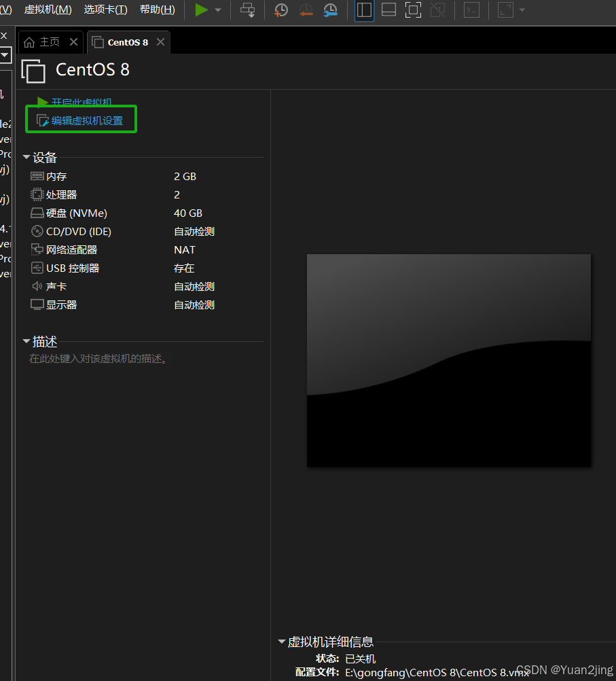Click the 40 GB disk value
The height and width of the screenshot is (681, 616).
click(188, 213)
